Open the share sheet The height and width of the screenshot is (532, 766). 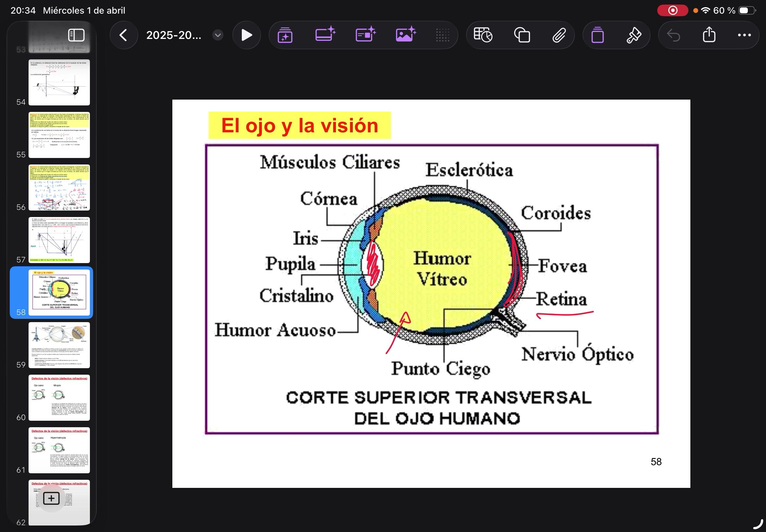pos(709,35)
